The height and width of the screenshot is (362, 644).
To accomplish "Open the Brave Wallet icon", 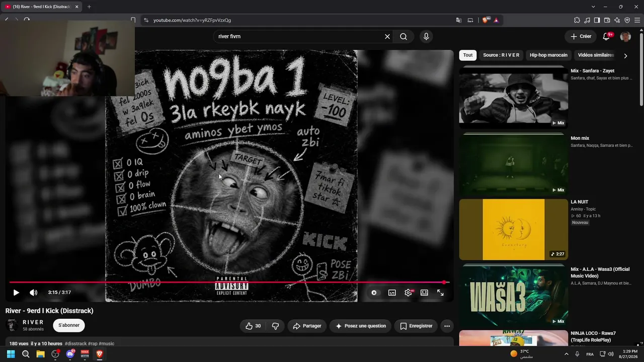I will [x=607, y=20].
